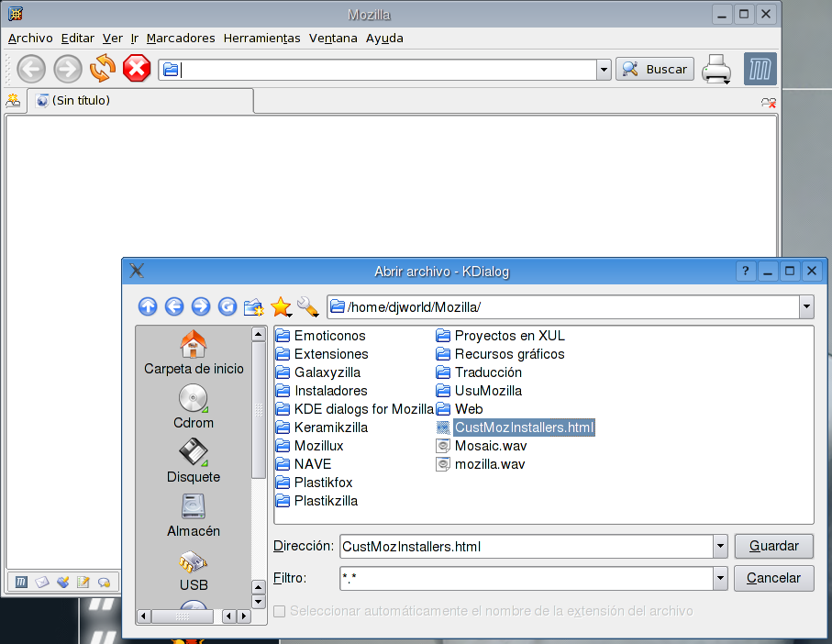Select the Extensiones folder

click(x=322, y=354)
